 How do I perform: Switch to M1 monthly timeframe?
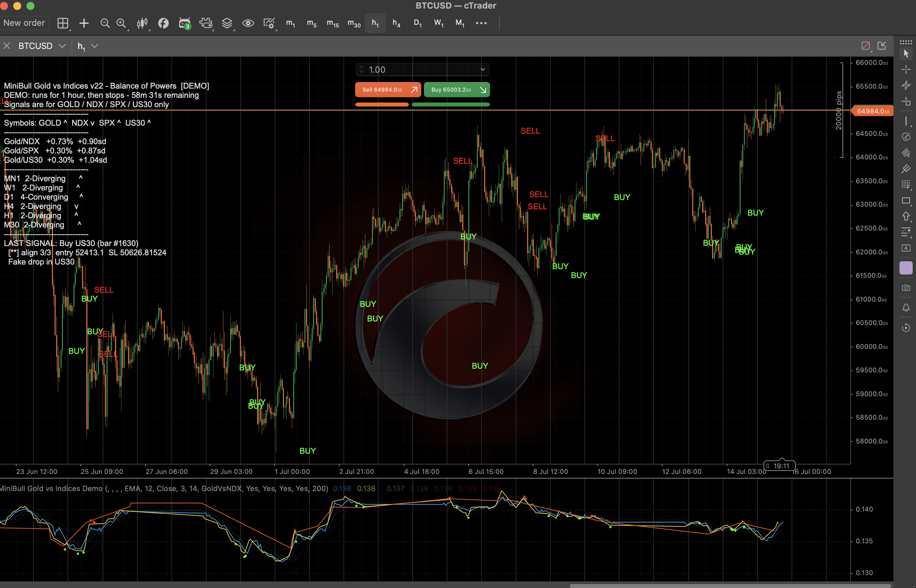pyautogui.click(x=460, y=23)
